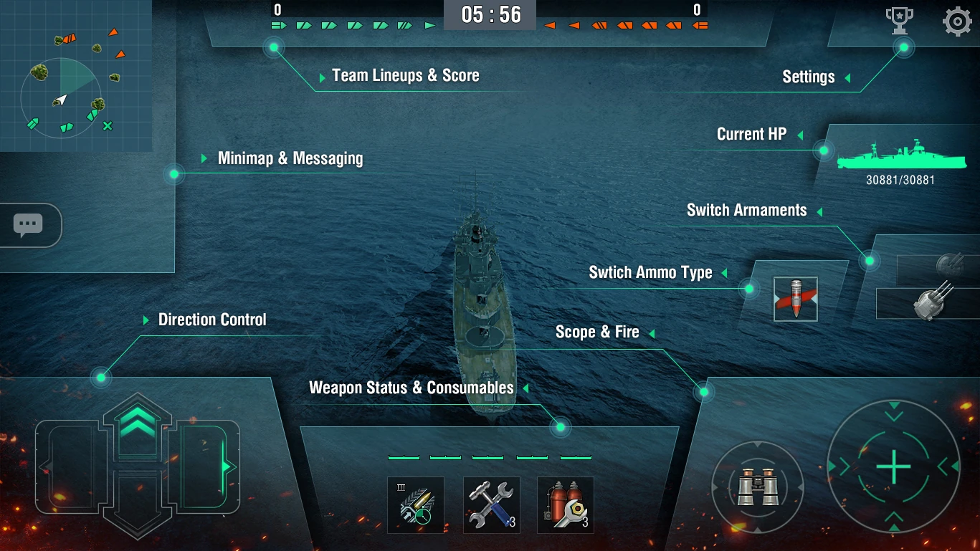Use the fire extinguisher damage control consumable

click(x=566, y=505)
